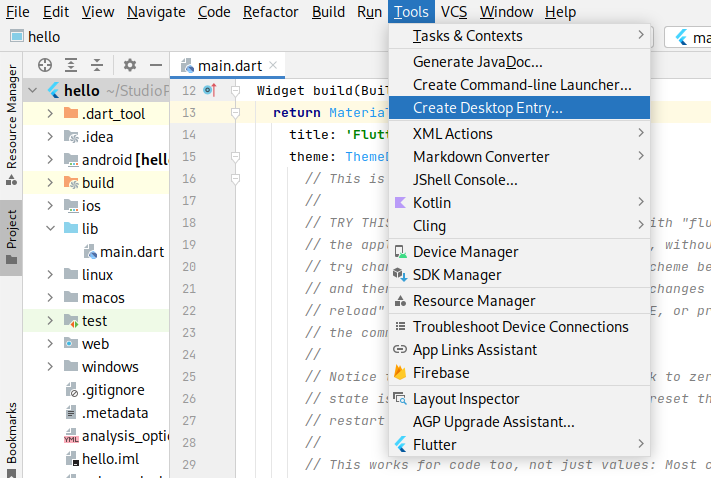
Task: Click the Layout Inspector icon
Action: [400, 398]
